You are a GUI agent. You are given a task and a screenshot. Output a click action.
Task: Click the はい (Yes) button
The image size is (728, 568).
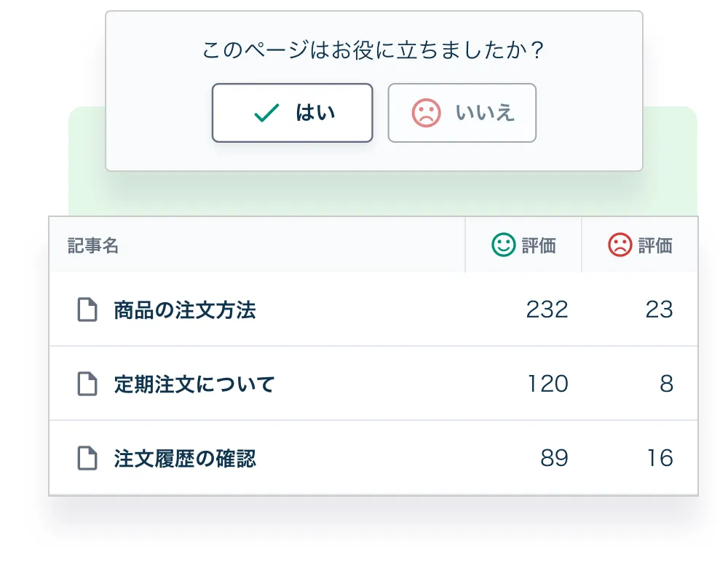(x=293, y=113)
